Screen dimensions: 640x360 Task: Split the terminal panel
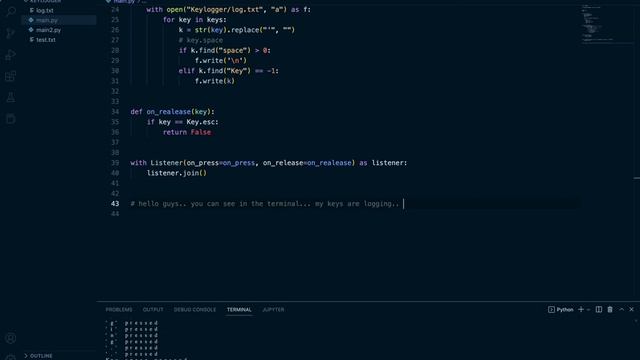(599, 310)
